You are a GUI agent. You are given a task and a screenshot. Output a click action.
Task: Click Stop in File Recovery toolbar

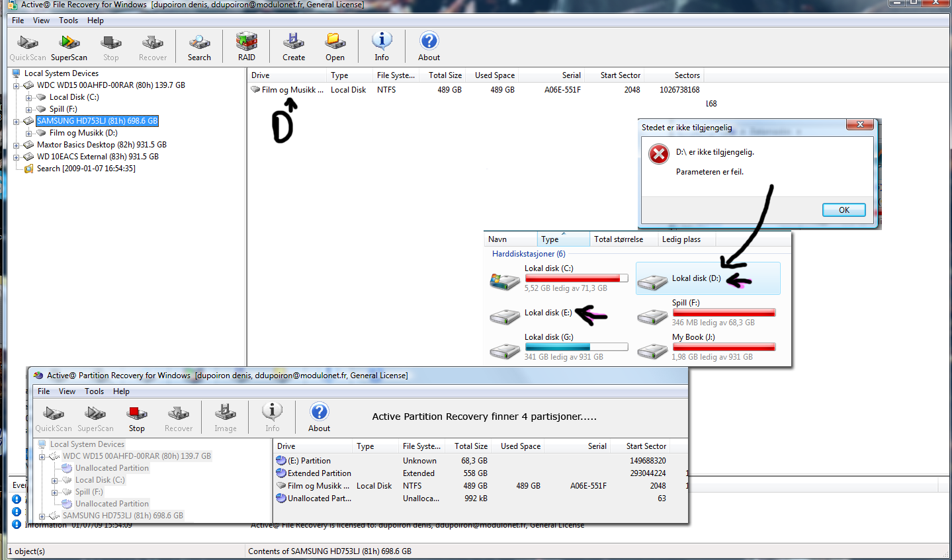point(111,48)
